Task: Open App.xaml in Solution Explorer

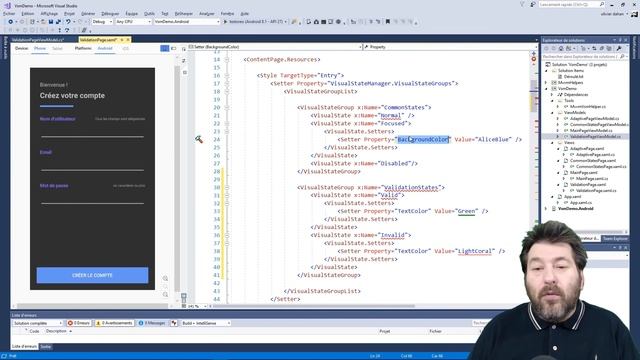Action: pos(572,197)
